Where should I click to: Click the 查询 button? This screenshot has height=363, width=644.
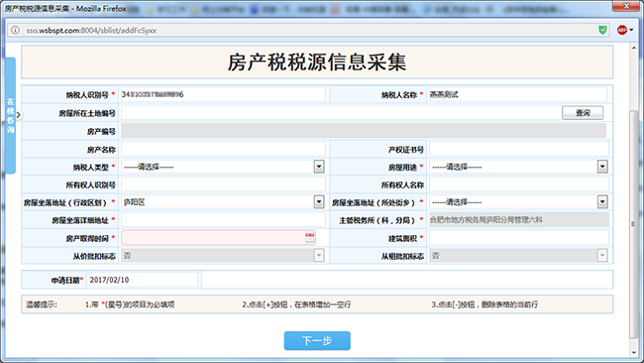[583, 113]
